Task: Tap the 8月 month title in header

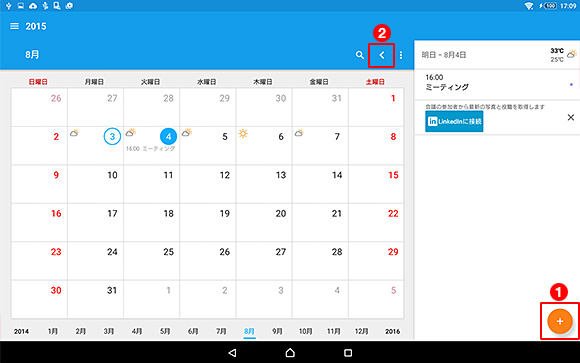Action: point(32,55)
